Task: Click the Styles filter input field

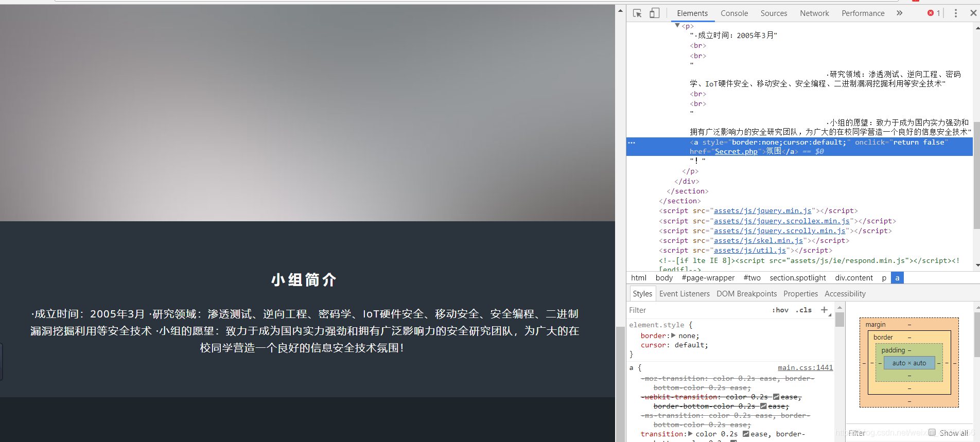Action: coord(697,310)
